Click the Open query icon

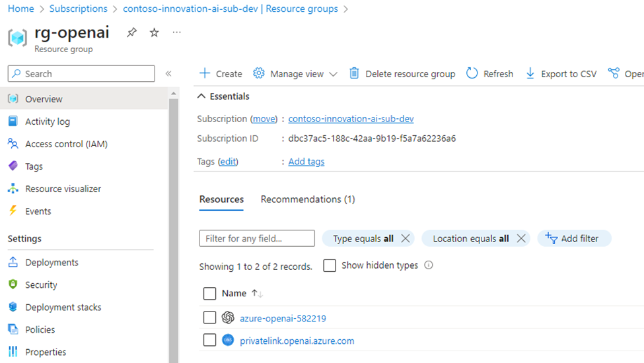pyautogui.click(x=614, y=73)
